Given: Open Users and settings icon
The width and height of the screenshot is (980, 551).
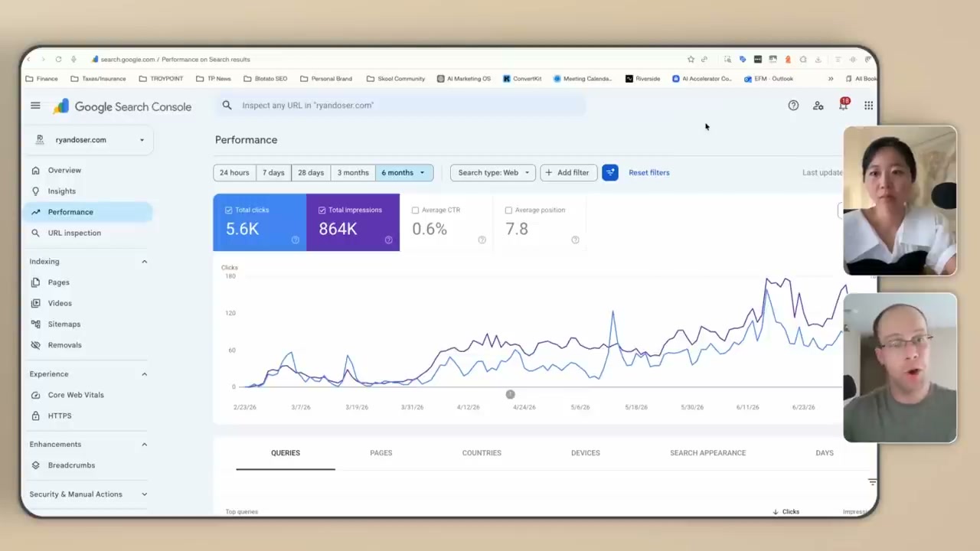Looking at the screenshot, I should tap(818, 106).
